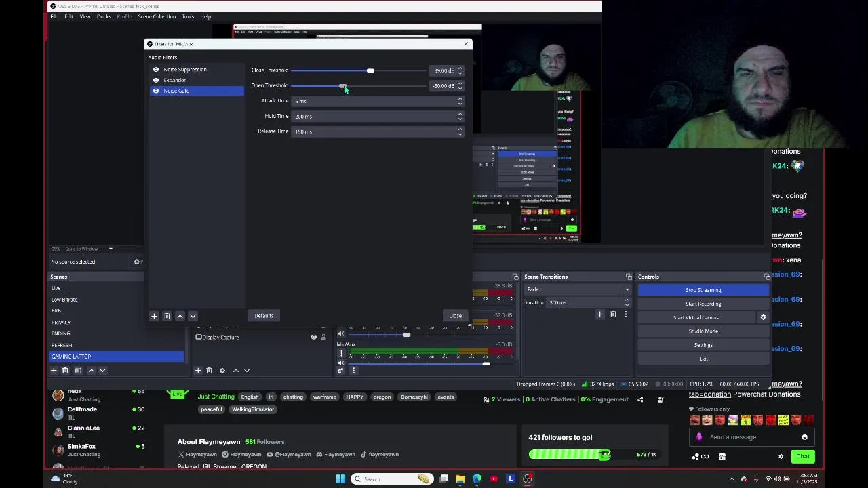868x488 pixels.
Task: Open the Scene Collection menu
Action: click(x=157, y=16)
